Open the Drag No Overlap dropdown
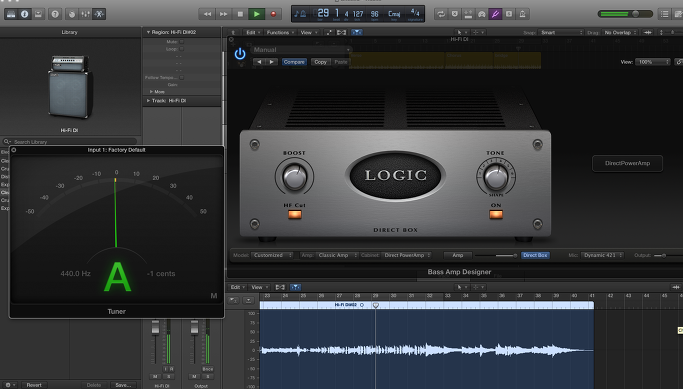Image resolution: width=683 pixels, height=389 pixels. point(620,33)
